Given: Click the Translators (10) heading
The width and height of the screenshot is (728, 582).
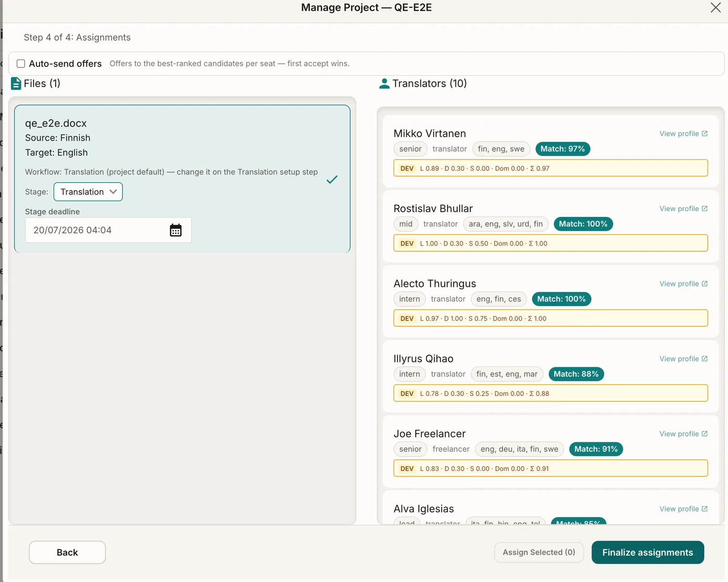Looking at the screenshot, I should (x=430, y=84).
